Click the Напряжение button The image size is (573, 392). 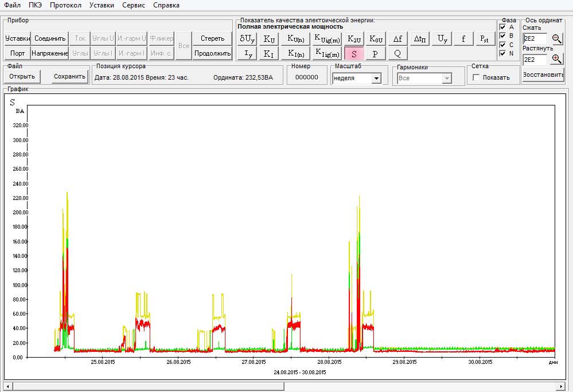[x=50, y=53]
